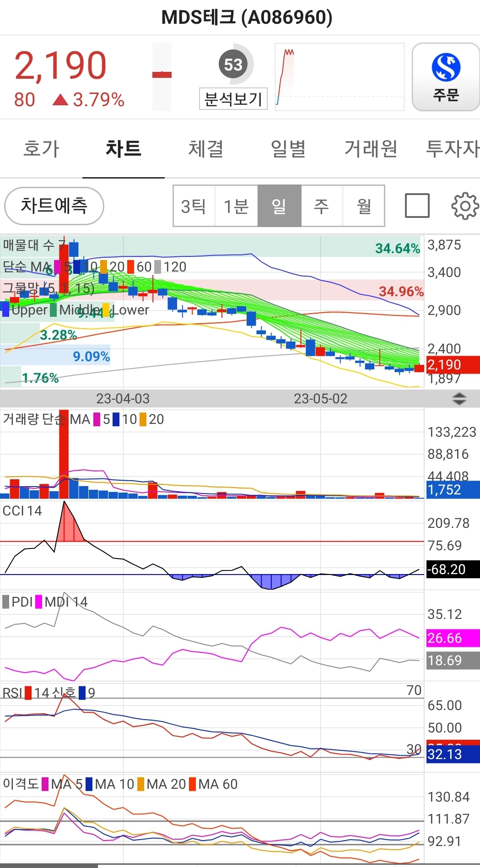Tap the 26.66 MDI value tag

pos(453,638)
